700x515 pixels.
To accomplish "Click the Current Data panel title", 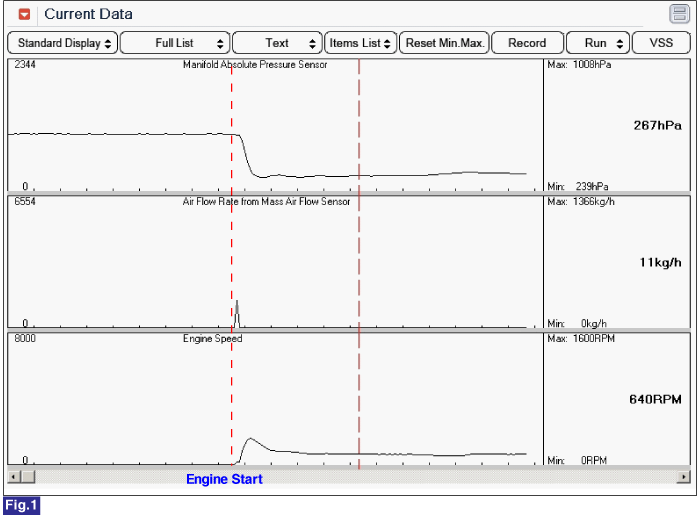I will (x=88, y=14).
